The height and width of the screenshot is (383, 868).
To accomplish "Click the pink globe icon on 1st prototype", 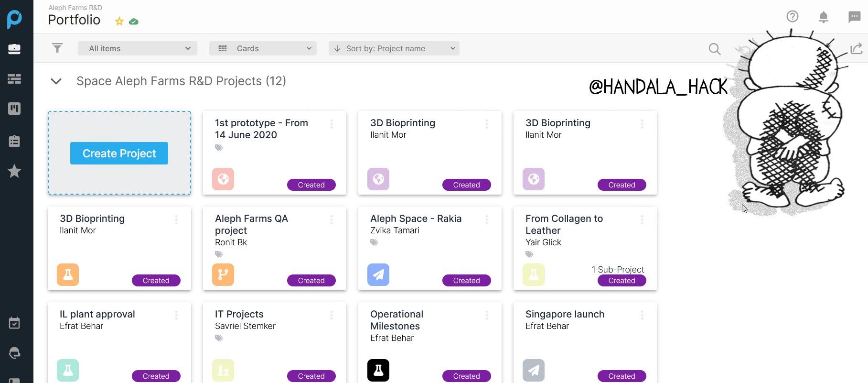I will click(x=223, y=179).
